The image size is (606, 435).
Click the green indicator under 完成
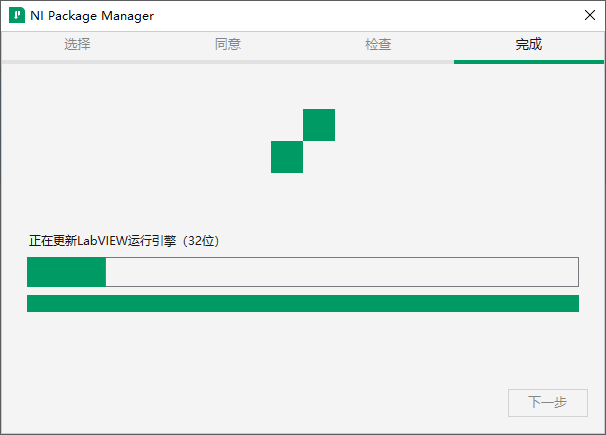coord(529,62)
